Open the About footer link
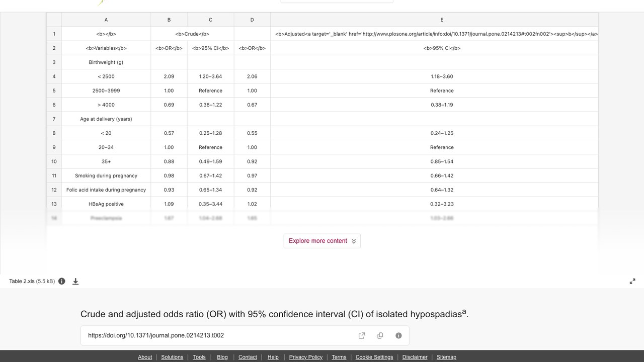This screenshot has width=644, height=362. (145, 357)
